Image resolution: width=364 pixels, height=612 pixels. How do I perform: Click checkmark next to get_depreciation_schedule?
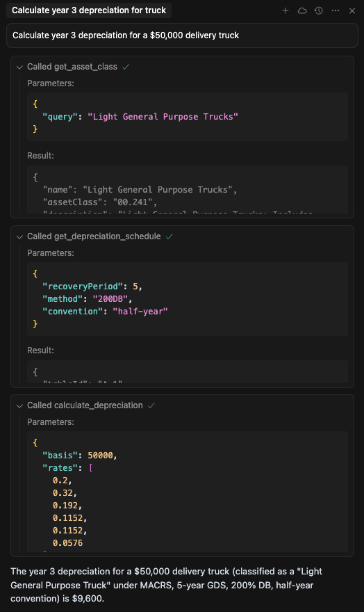coord(169,236)
